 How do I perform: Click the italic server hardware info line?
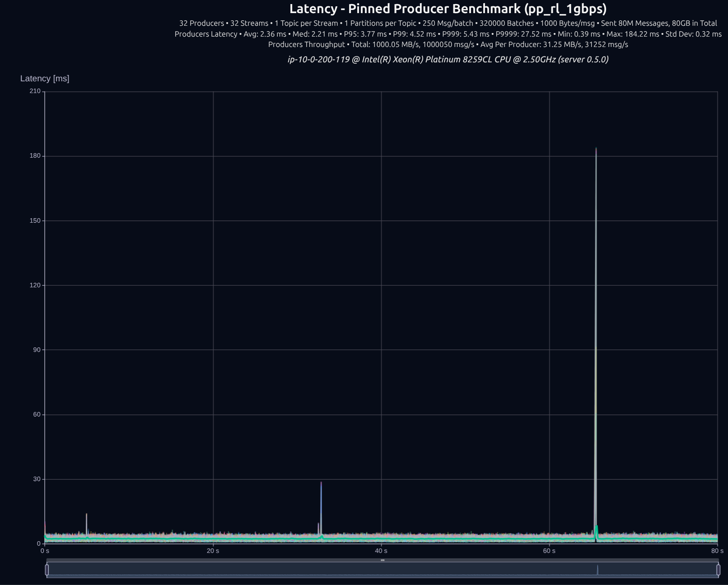coord(448,59)
